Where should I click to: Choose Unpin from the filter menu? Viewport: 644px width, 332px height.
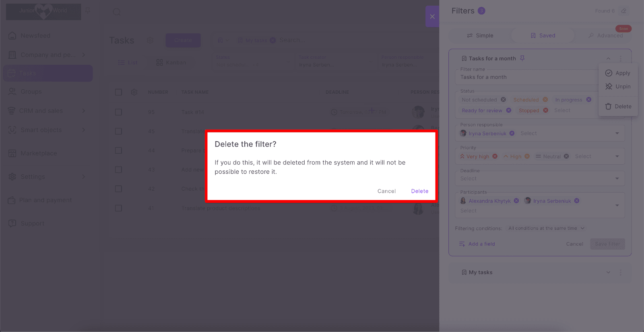(x=618, y=87)
